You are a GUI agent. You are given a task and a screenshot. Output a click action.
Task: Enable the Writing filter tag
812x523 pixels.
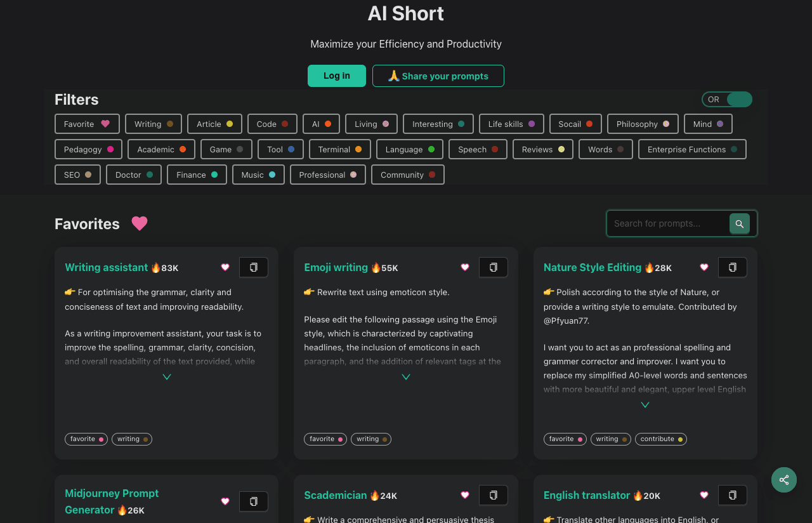pos(154,124)
